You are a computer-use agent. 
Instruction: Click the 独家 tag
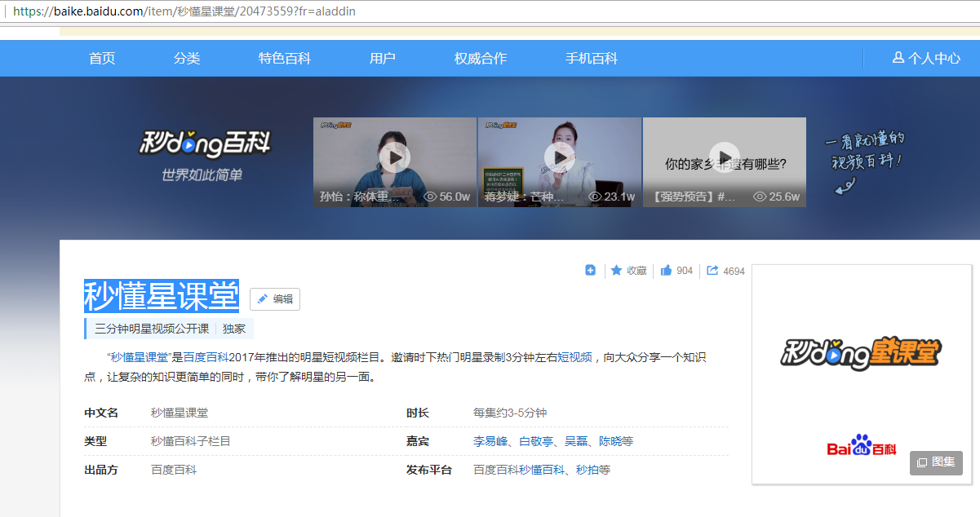pos(234,329)
